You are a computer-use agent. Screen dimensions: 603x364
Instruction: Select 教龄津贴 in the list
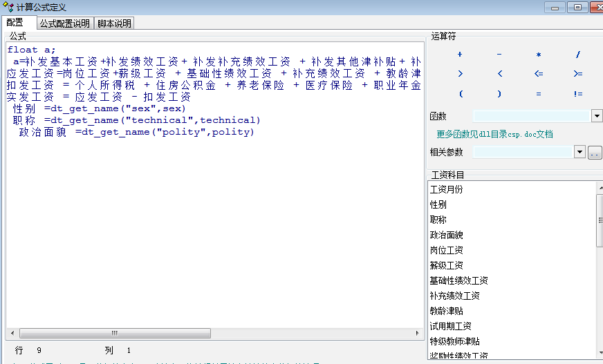(446, 311)
